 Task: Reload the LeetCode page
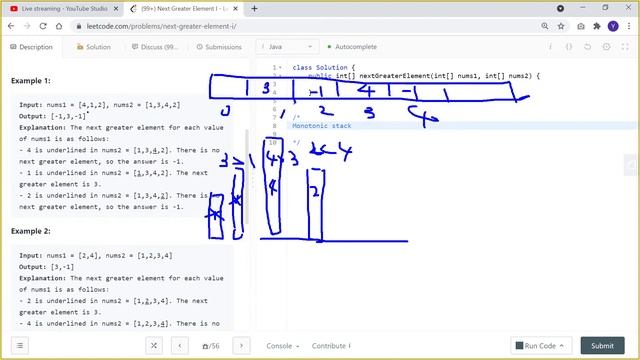(x=43, y=26)
